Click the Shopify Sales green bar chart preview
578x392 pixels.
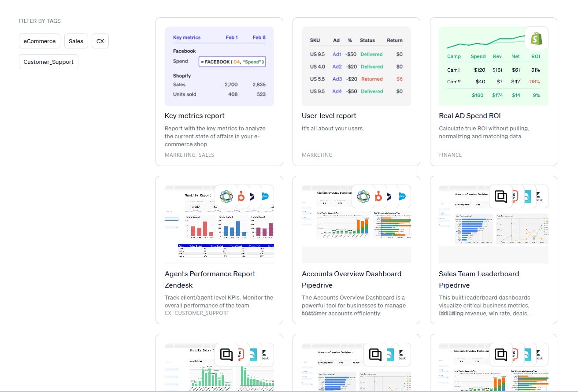[x=219, y=367]
